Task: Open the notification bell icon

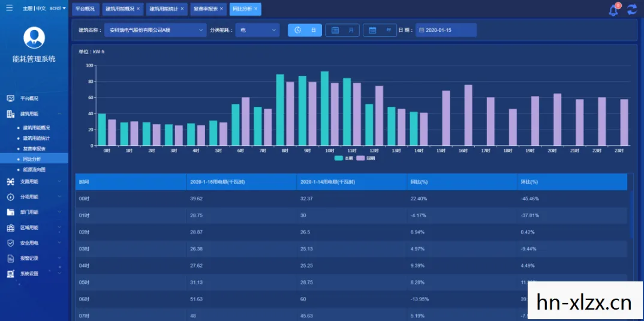Action: 613,10
